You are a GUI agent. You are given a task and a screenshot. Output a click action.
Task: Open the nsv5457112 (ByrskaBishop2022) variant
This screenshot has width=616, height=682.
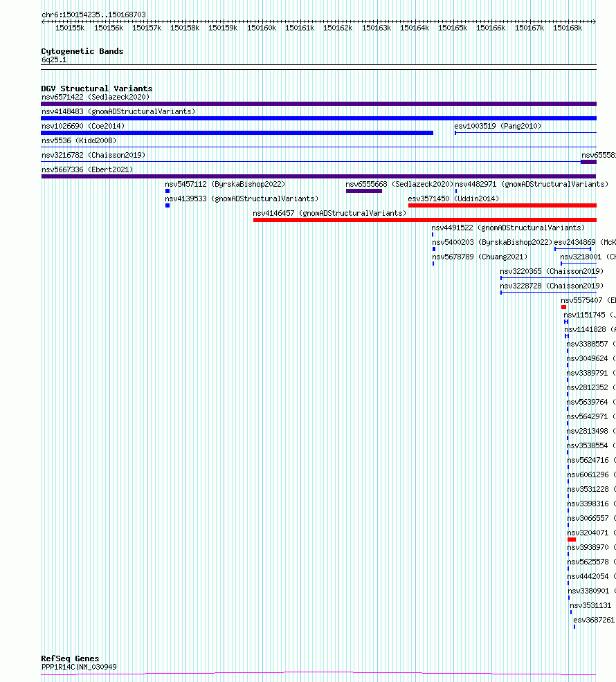point(225,185)
